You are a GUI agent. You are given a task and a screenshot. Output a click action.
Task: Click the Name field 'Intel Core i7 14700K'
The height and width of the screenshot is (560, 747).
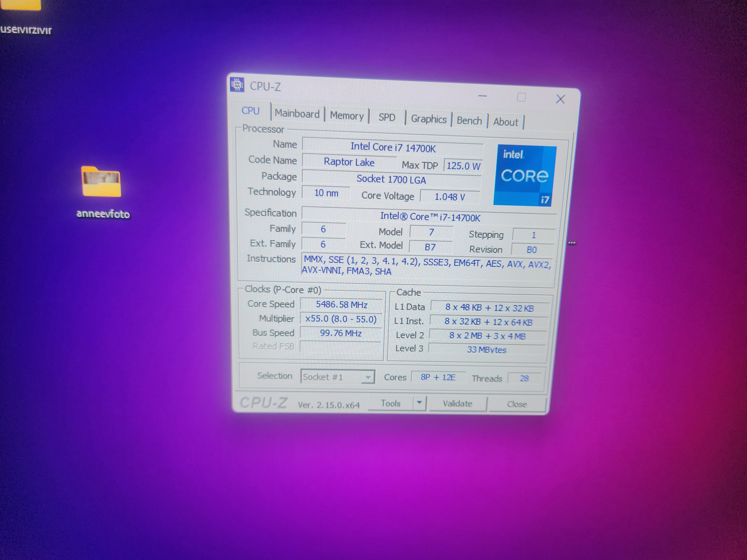click(393, 147)
